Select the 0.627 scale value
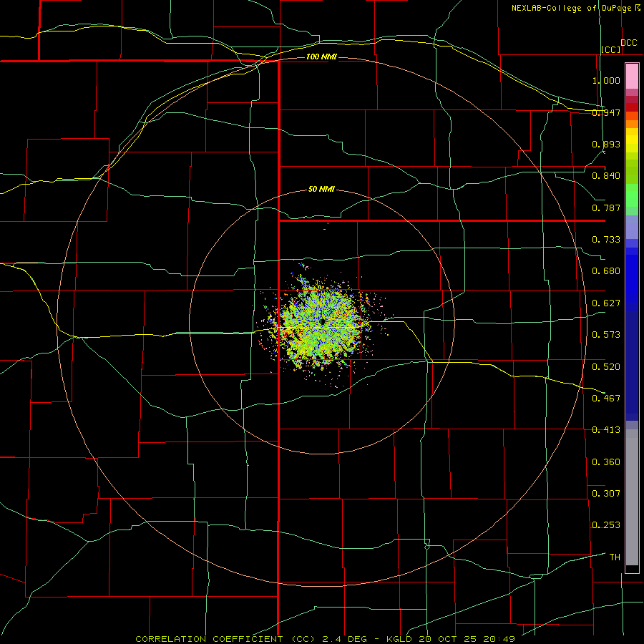 [x=606, y=303]
